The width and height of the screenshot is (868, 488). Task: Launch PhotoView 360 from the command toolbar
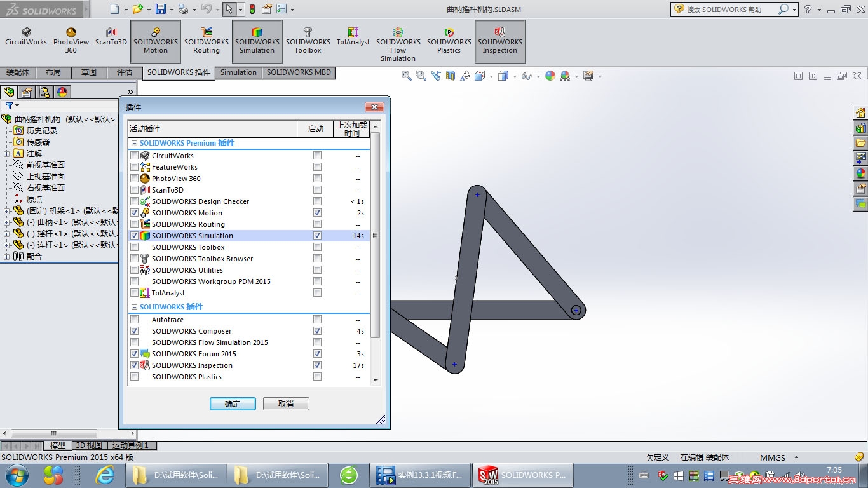click(71, 41)
